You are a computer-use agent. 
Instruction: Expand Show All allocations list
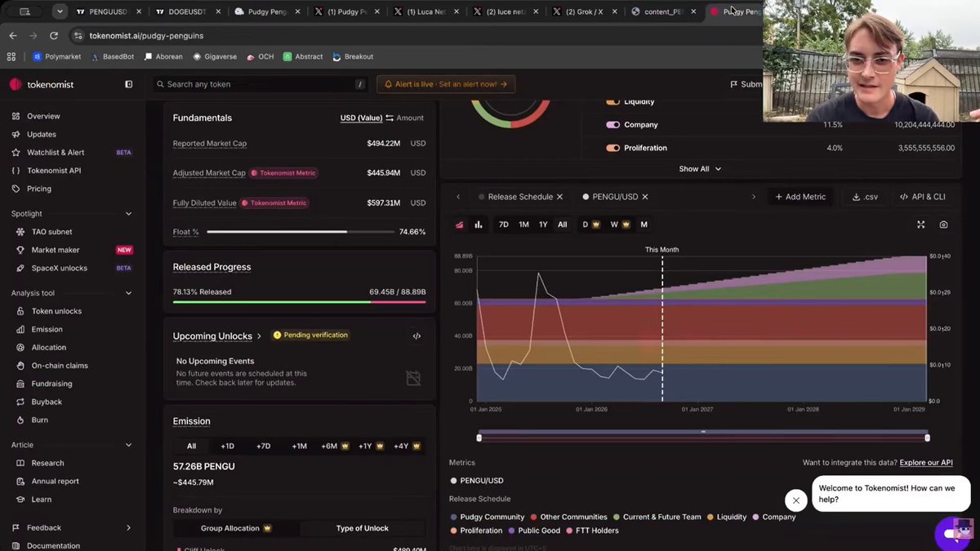(x=700, y=169)
